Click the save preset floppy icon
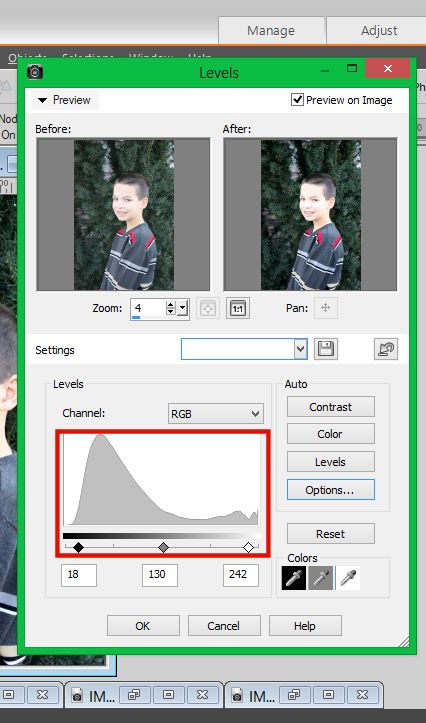Screen dimensions: 426x723 coord(326,350)
